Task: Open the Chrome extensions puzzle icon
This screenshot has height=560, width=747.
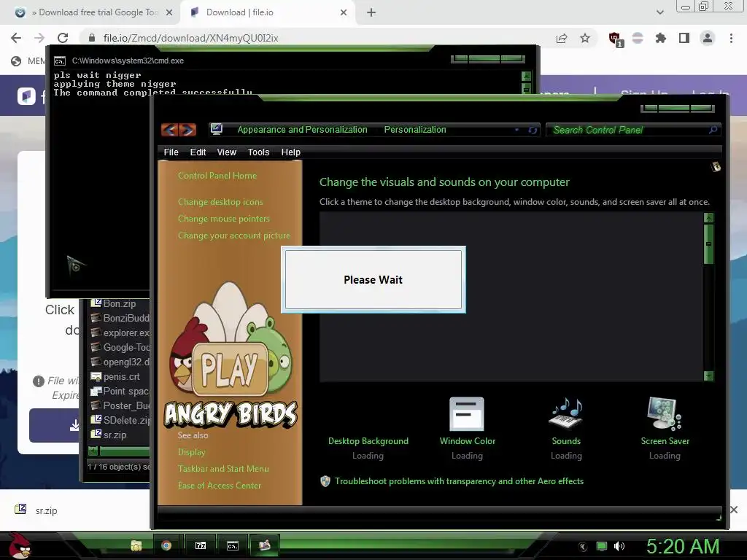Action: (660, 38)
